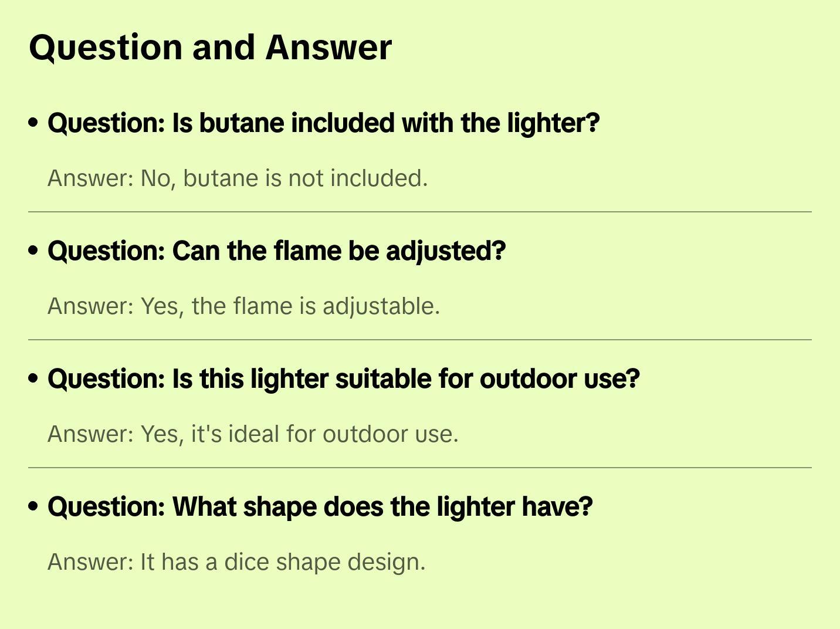
Task: Click the word "and" in the page heading
Action: [x=223, y=48]
